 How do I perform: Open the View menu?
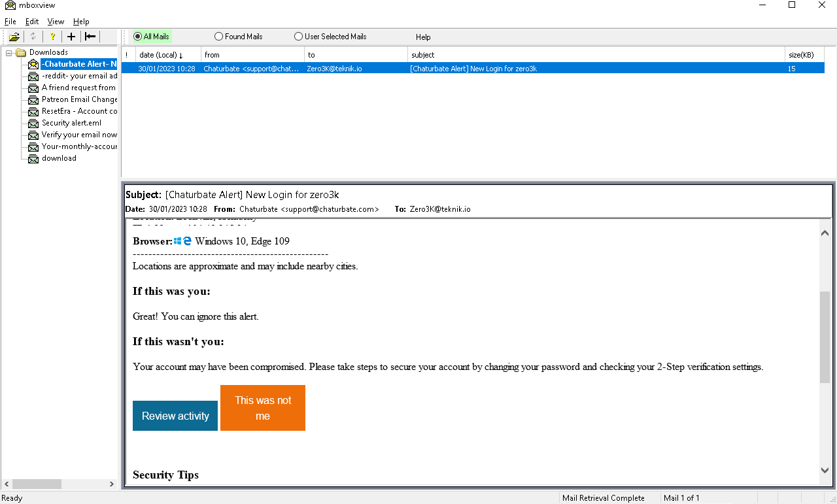[56, 21]
